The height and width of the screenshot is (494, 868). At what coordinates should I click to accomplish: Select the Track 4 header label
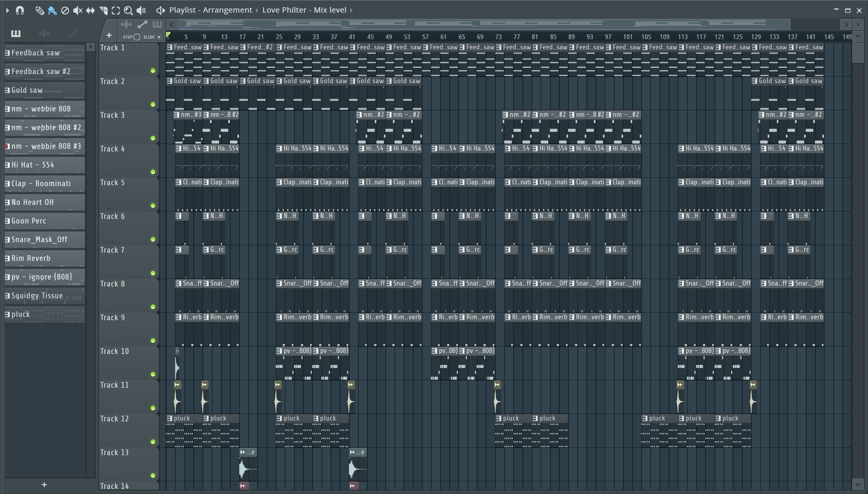(112, 149)
